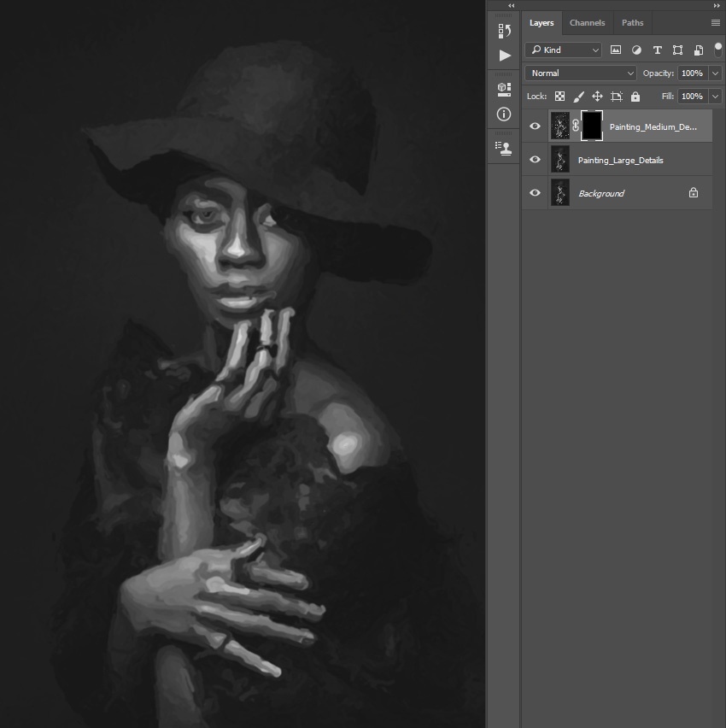Screen dimensions: 726x728
Task: Open the Fill slider arrow
Action: click(x=716, y=96)
